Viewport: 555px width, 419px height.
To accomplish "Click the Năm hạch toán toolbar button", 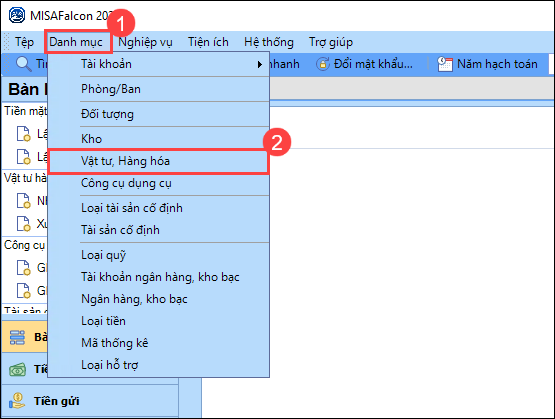I will (x=487, y=64).
